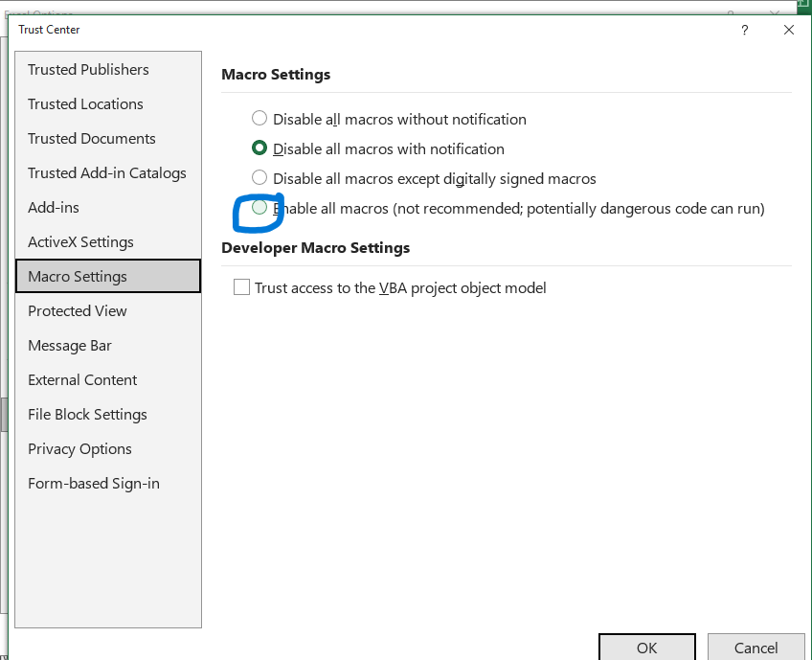Go to Trusted Locations

[107, 104]
